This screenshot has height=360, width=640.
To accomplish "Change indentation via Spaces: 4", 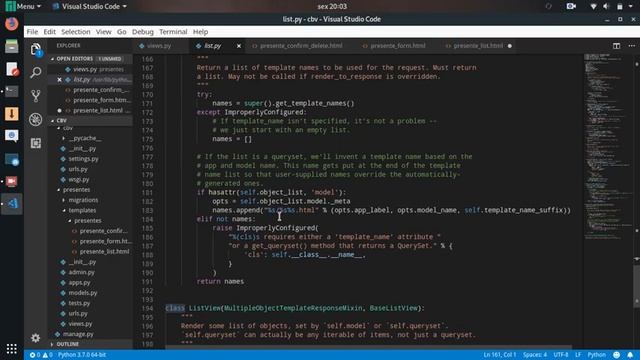I will [x=535, y=355].
